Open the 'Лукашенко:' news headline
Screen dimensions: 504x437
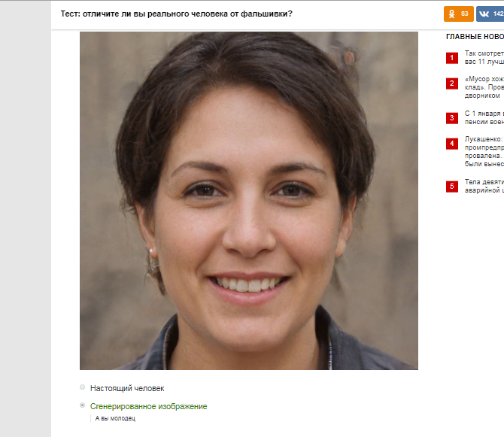[484, 151]
